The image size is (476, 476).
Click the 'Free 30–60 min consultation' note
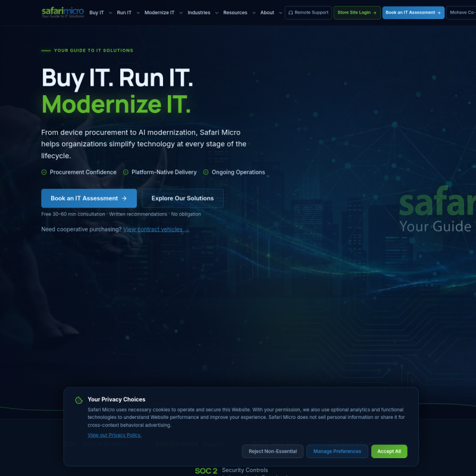click(73, 214)
